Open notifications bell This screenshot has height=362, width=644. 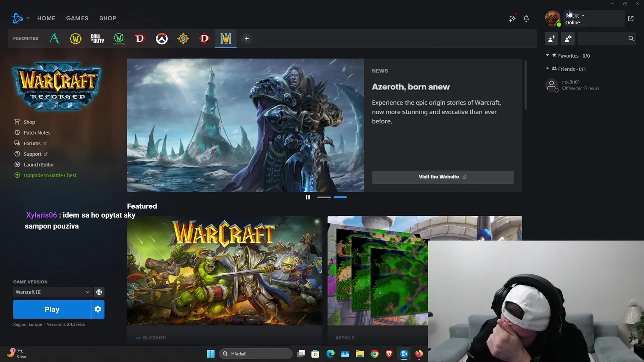pyautogui.click(x=526, y=18)
